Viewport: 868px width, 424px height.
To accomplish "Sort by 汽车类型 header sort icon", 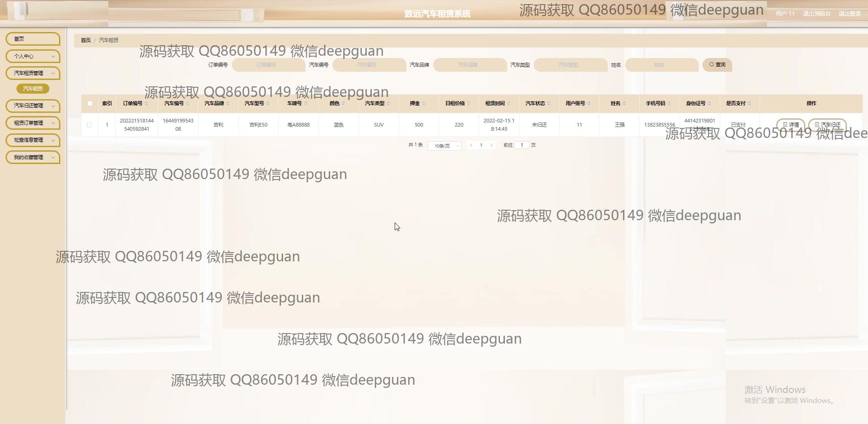I will pos(388,104).
